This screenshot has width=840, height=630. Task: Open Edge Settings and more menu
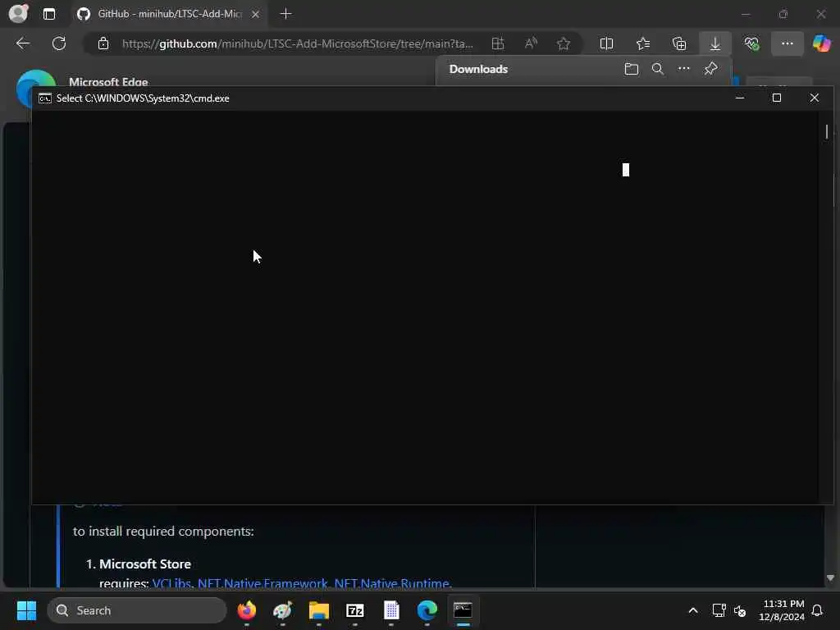787,43
